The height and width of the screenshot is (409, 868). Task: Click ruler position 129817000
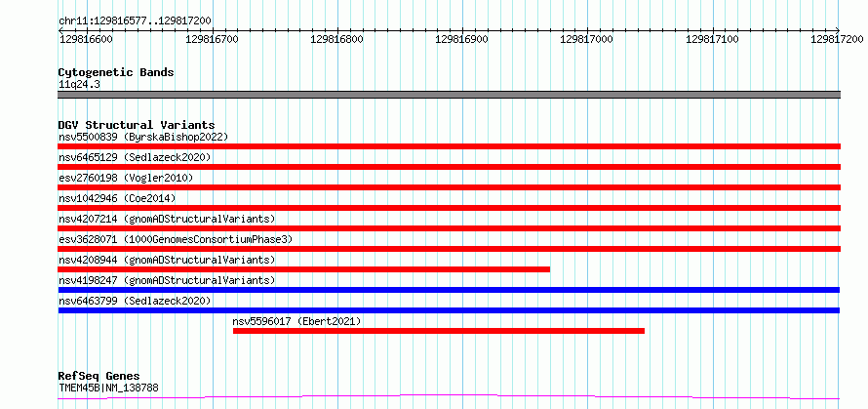click(x=587, y=39)
